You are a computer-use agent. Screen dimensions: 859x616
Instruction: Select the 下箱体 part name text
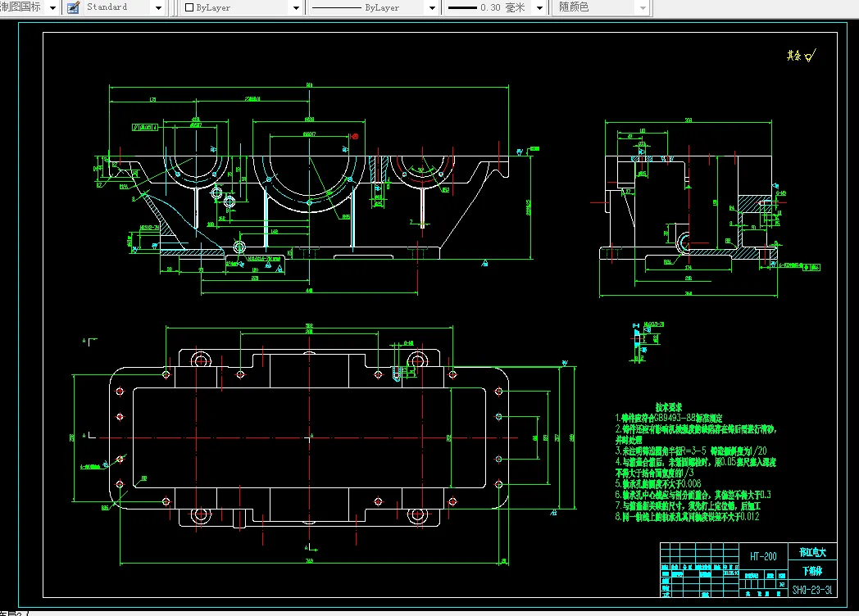click(x=812, y=571)
